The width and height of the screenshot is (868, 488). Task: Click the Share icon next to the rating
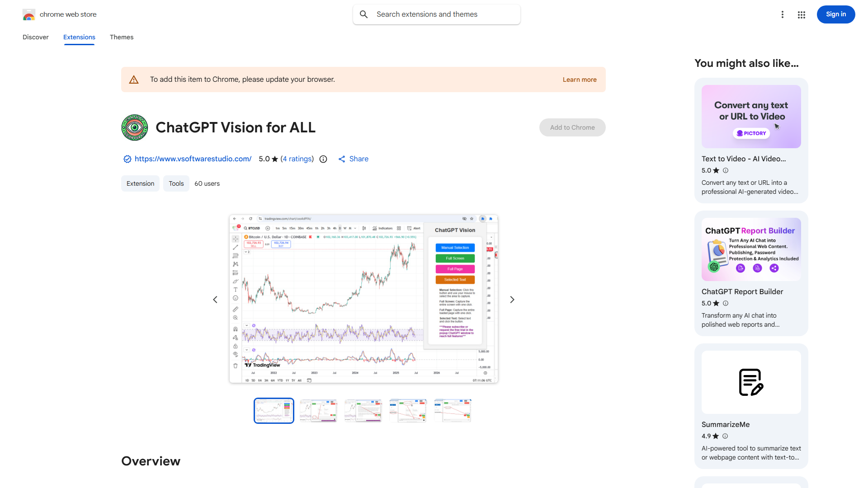[x=342, y=159]
